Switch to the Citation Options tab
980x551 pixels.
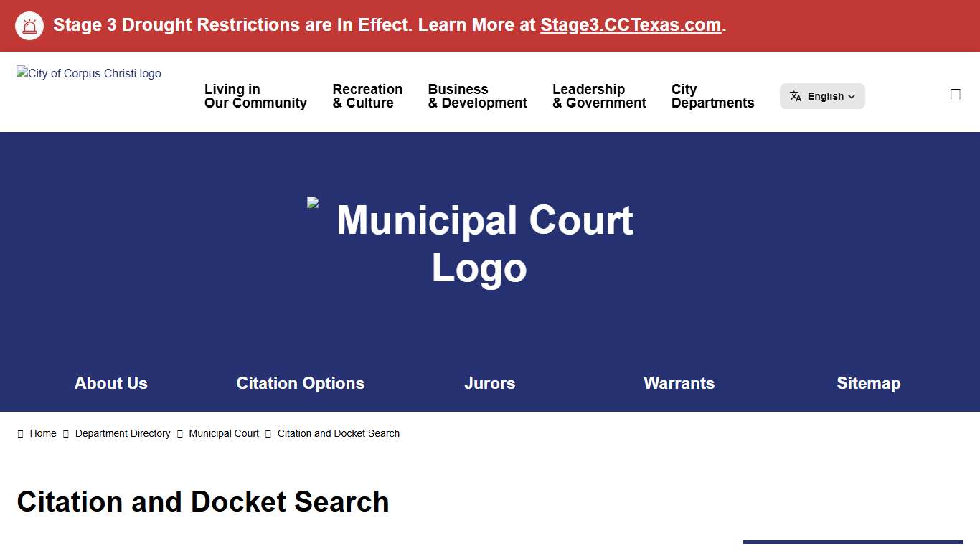[x=301, y=383]
